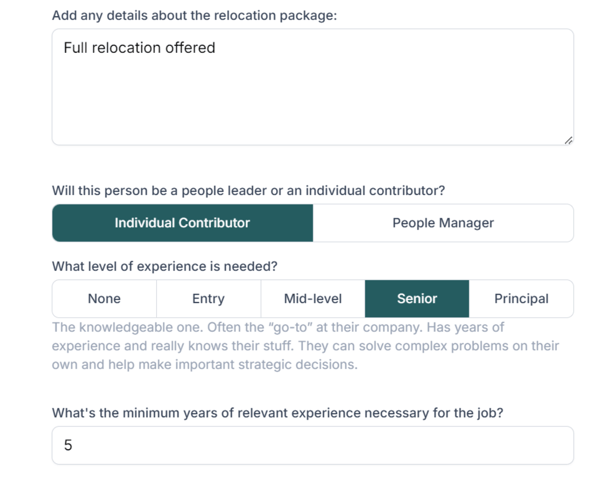Viewport: 600px width, 482px height.
Task: Select the Senior experience level
Action: [417, 298]
